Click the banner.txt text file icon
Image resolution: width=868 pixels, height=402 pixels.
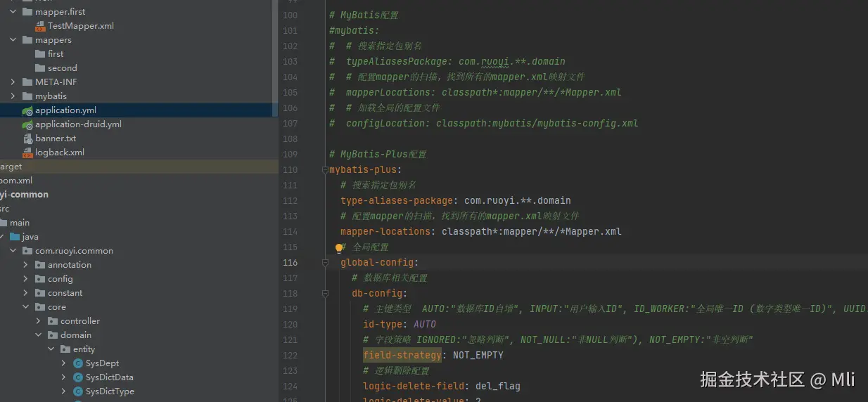pos(27,138)
